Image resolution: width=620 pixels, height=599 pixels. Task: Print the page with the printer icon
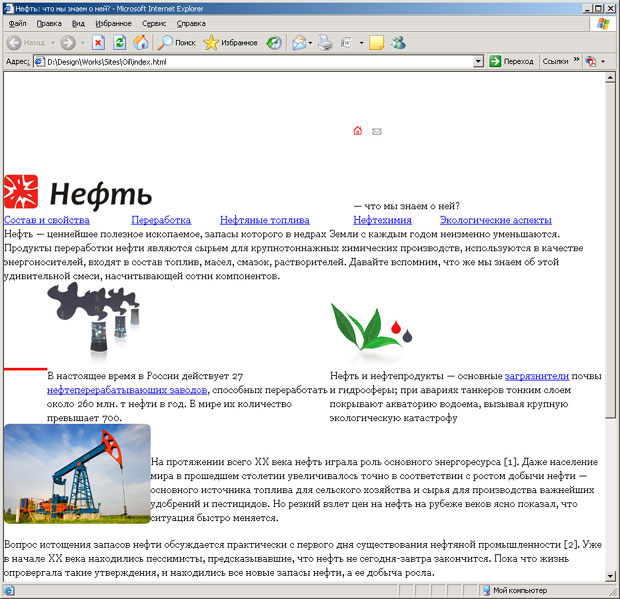tap(325, 43)
